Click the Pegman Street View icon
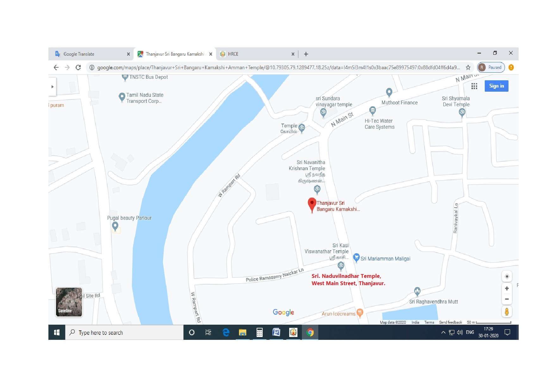 (507, 312)
